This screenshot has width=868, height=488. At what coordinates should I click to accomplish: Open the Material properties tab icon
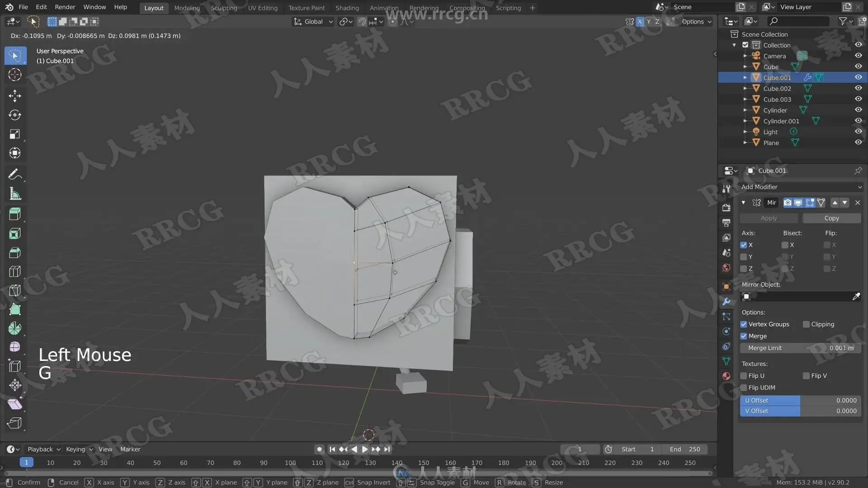[726, 376]
